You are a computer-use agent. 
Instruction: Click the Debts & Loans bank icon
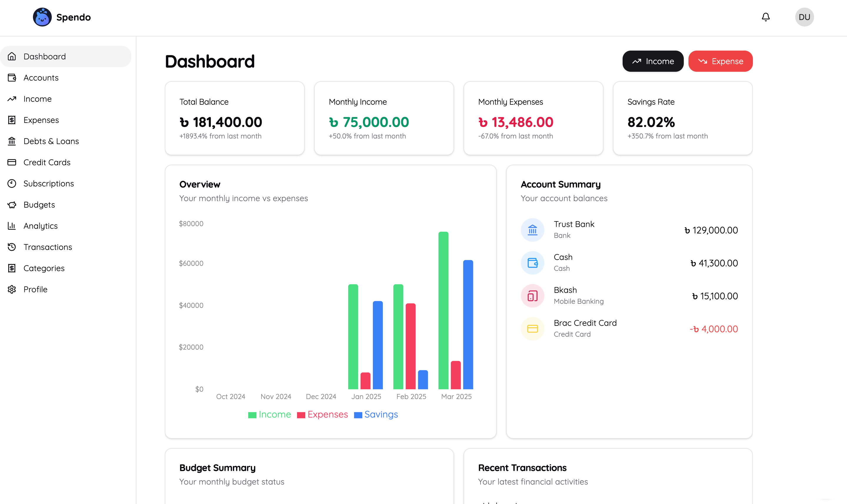(12, 141)
